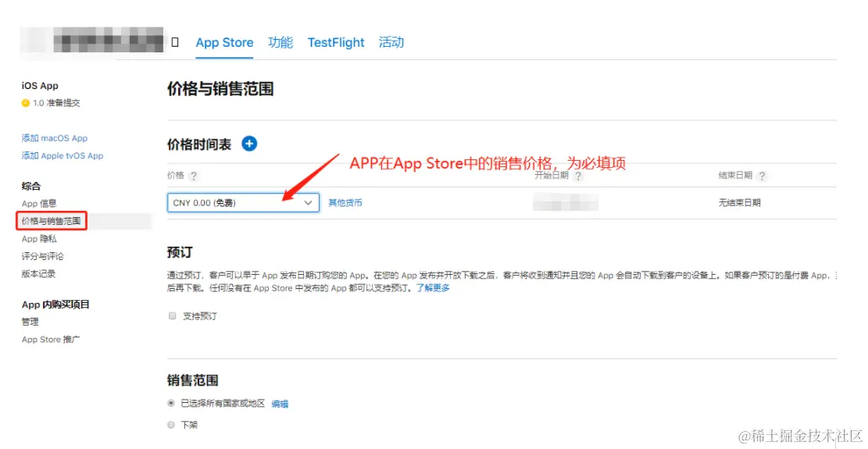
Task: Click 添加 macOS App link
Action: (x=54, y=138)
